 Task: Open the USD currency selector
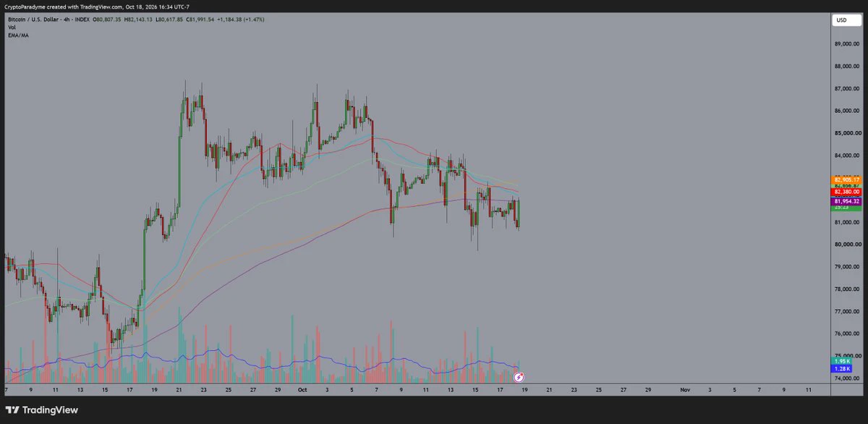[841, 20]
